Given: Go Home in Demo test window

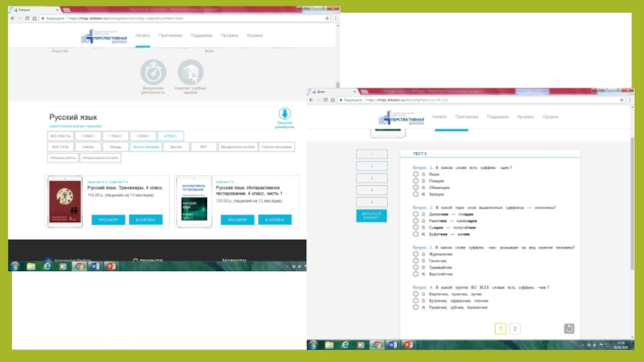Looking at the screenshot, I should click(332, 100).
